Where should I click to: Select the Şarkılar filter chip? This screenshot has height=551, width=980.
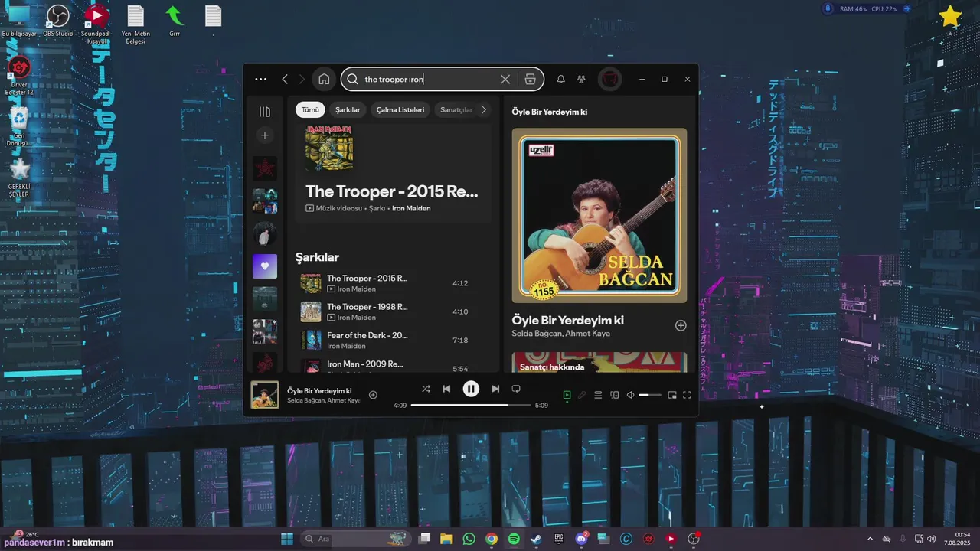coord(348,109)
